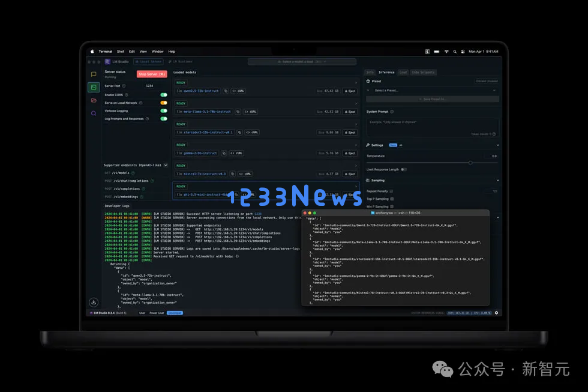Image resolution: width=588 pixels, height=392 pixels.
Task: Toggle Verbose Logging switch
Action: coord(164,110)
